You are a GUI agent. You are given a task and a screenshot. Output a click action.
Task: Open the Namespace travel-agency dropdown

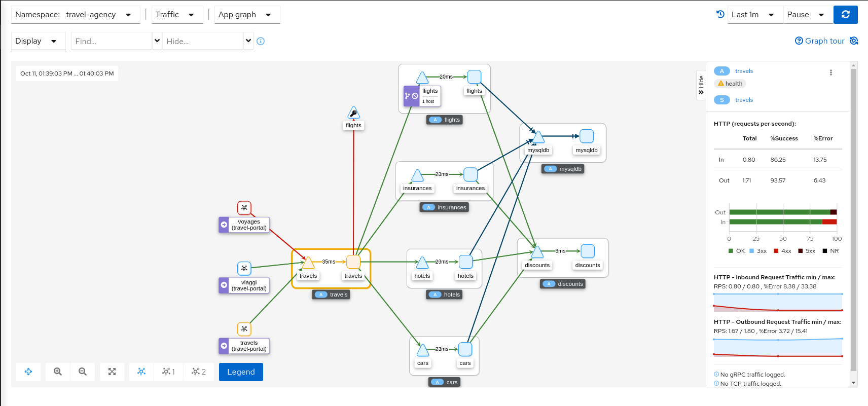[x=75, y=15]
